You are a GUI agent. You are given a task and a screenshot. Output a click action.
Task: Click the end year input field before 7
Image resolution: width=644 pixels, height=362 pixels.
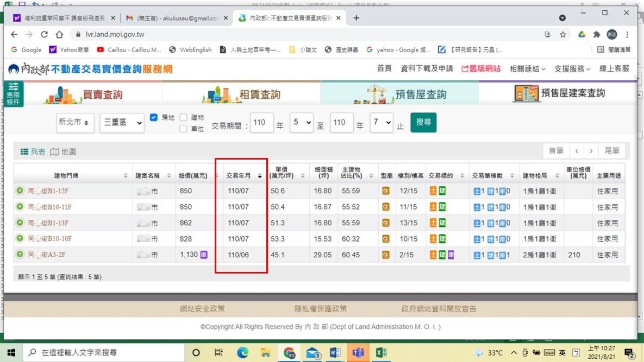tap(342, 122)
